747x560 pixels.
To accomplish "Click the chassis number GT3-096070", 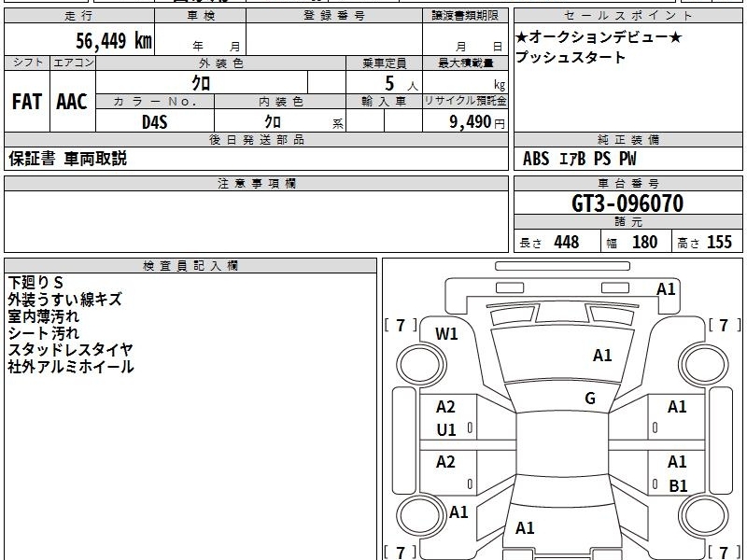I will (x=627, y=203).
